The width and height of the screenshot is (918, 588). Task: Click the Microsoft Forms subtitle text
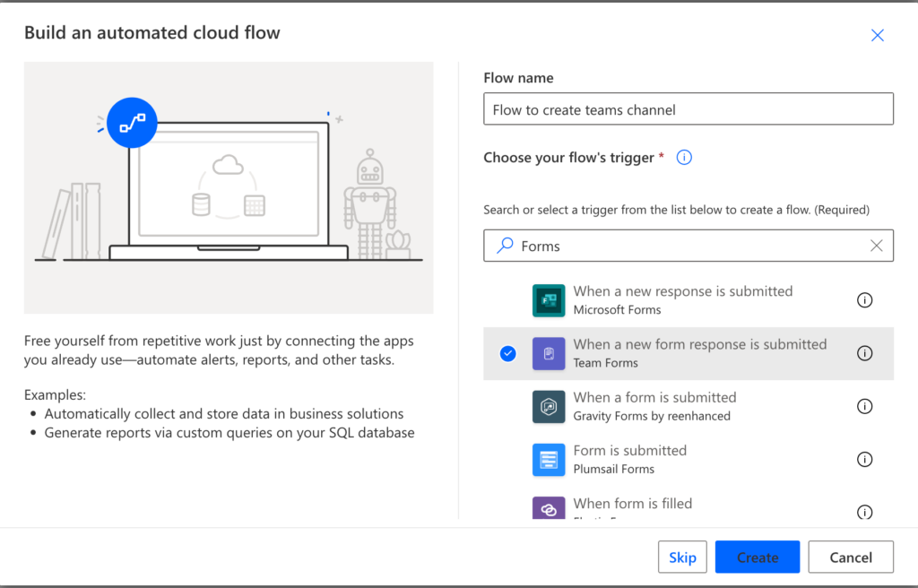(617, 310)
